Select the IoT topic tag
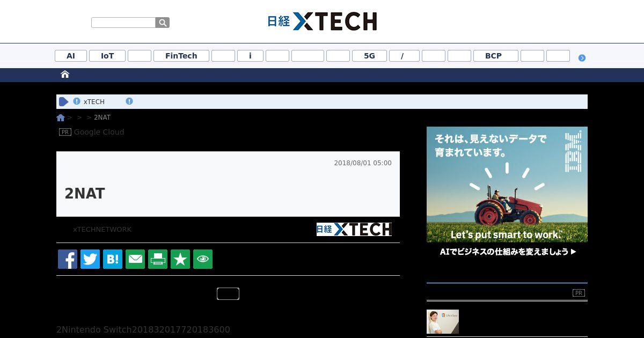This screenshot has width=644, height=338. [107, 56]
